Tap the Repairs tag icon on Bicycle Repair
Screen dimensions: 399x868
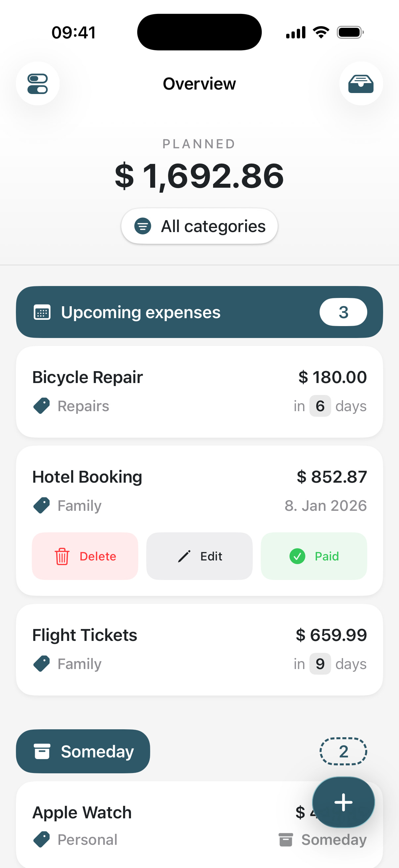[42, 406]
